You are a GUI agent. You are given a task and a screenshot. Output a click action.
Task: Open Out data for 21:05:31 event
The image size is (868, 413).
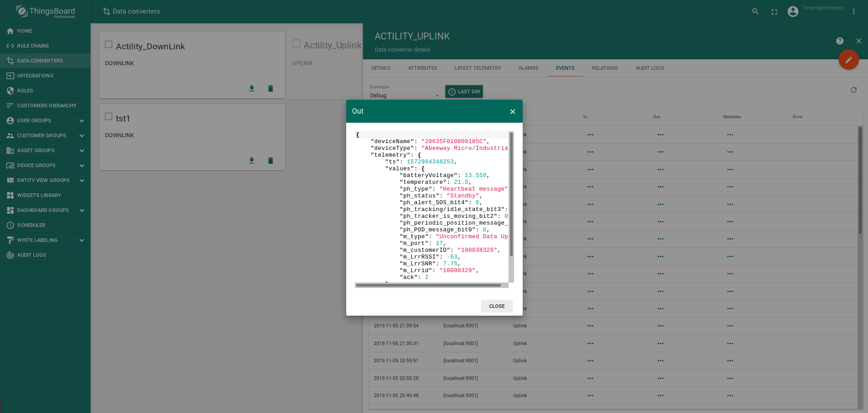click(x=660, y=343)
